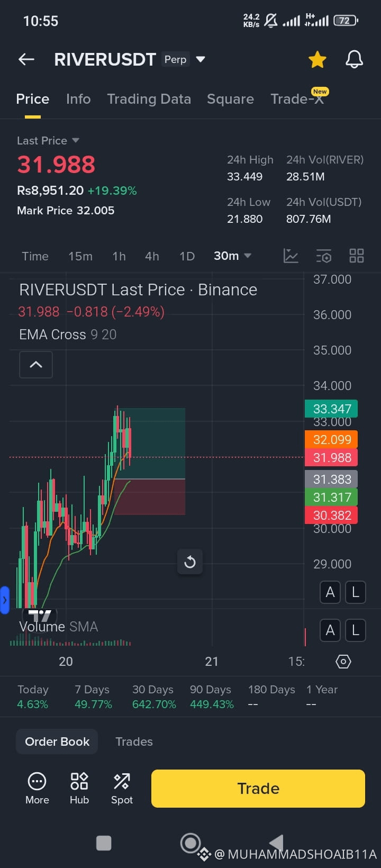
Task: Select the 1h interval
Action: tap(119, 256)
